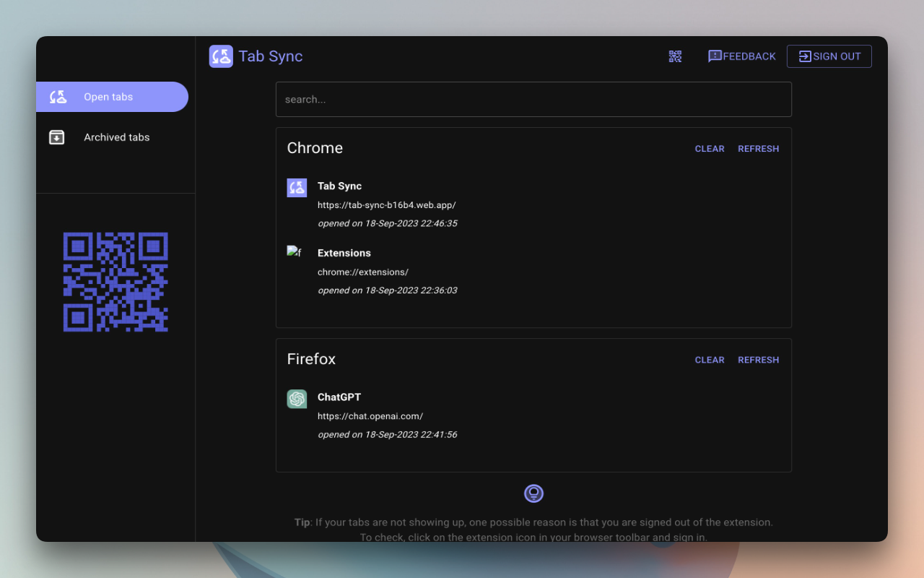The width and height of the screenshot is (924, 578).
Task: Click CLEAR for the Firefox device
Action: point(710,359)
